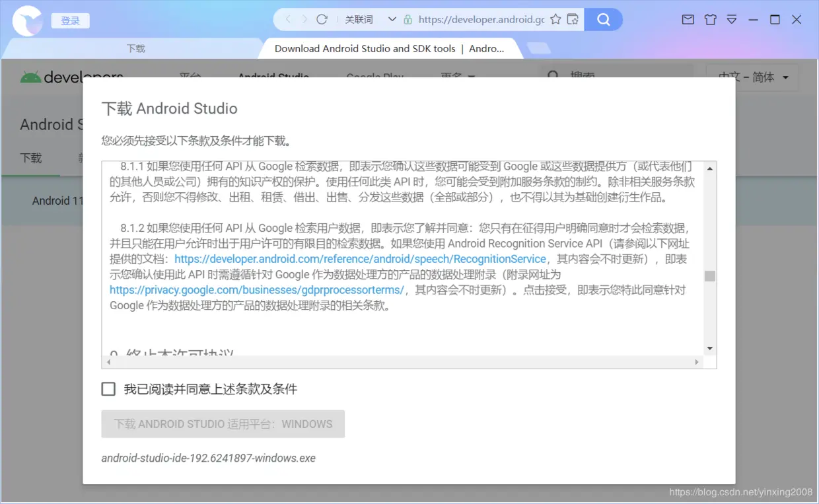Screen dimensions: 819x504
Task: Switch to the 下载 browser tab
Action: pos(135,48)
